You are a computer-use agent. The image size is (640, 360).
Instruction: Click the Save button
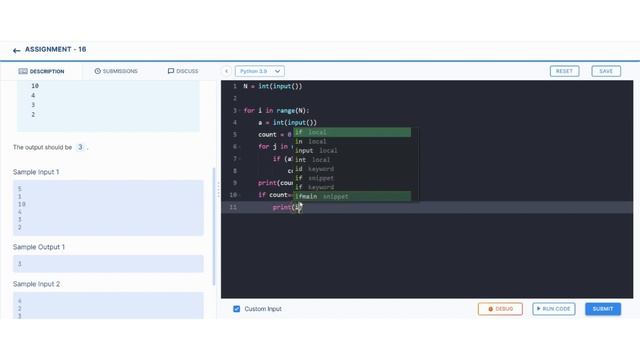pyautogui.click(x=606, y=71)
